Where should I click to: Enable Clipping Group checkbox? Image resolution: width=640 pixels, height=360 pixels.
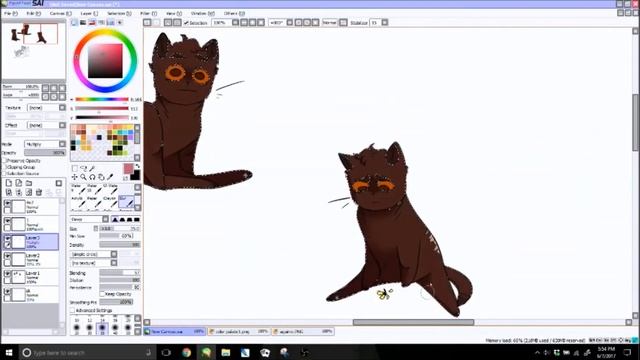pyautogui.click(x=5, y=167)
